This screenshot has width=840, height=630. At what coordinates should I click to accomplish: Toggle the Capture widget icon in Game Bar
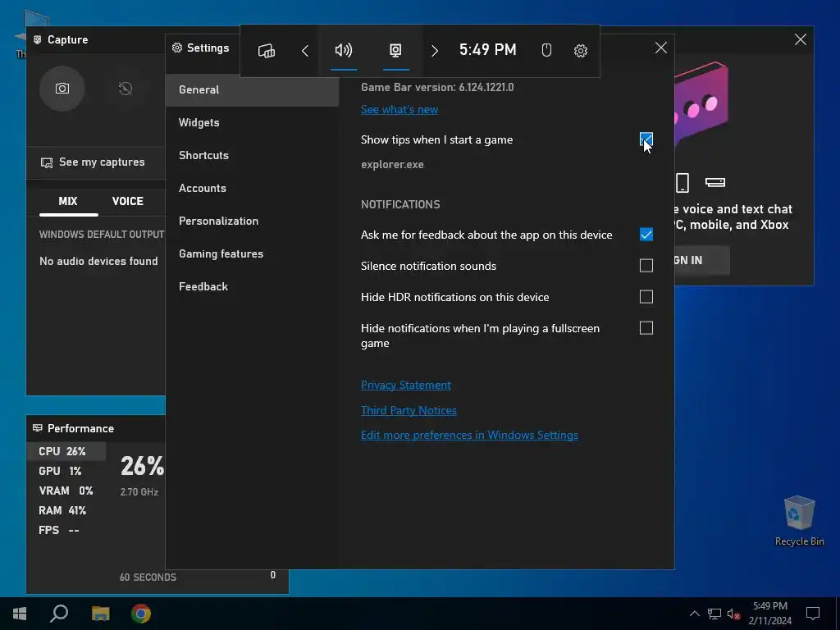(395, 50)
